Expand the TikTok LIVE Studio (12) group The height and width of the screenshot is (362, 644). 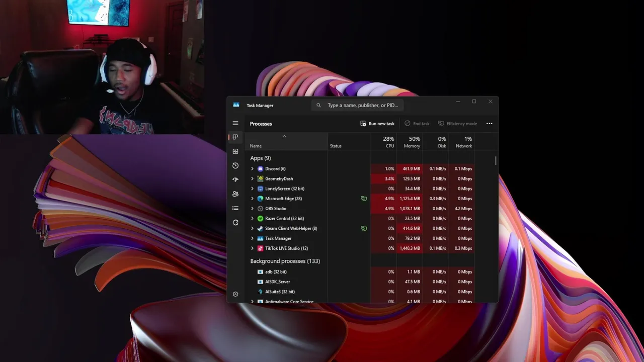click(252, 248)
